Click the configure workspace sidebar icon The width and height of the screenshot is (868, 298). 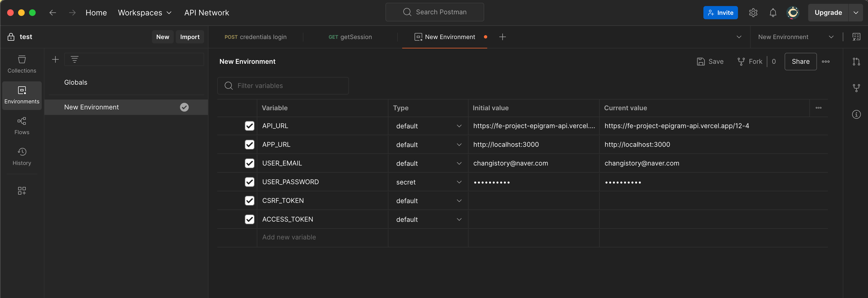coord(22,191)
